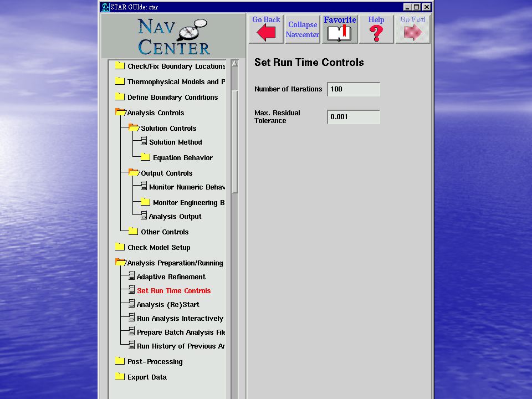
Task: Expand Monitor Engineering folder icon
Action: (x=145, y=202)
